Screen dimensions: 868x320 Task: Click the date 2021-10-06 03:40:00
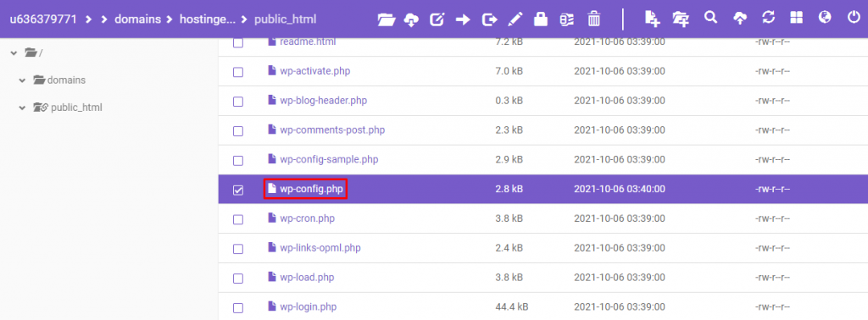point(620,189)
